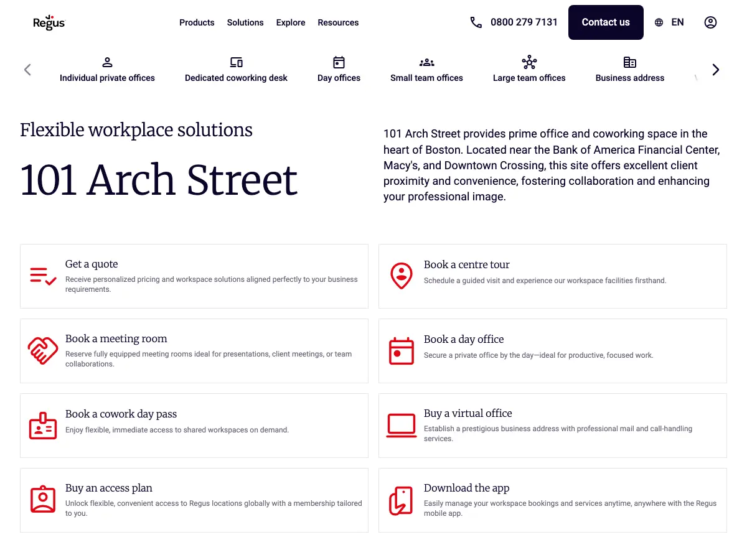The width and height of the screenshot is (747, 560).
Task: Call the 0800 279 7131 number link
Action: (x=524, y=22)
